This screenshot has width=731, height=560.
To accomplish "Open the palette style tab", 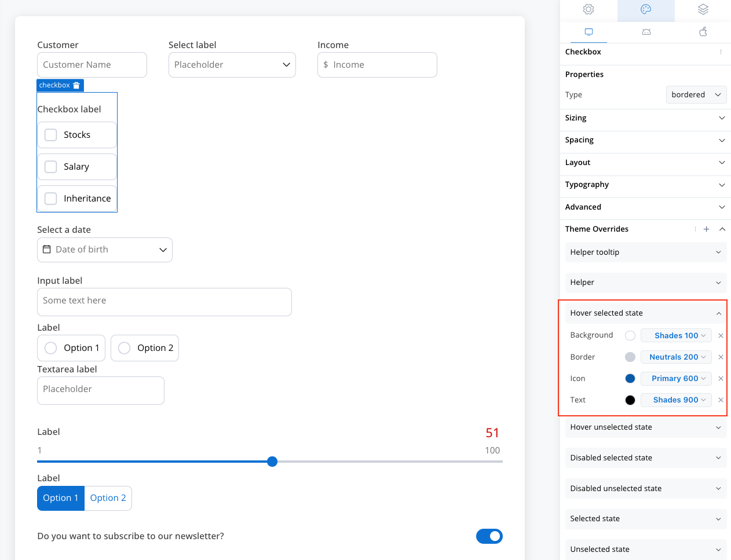I will point(646,9).
